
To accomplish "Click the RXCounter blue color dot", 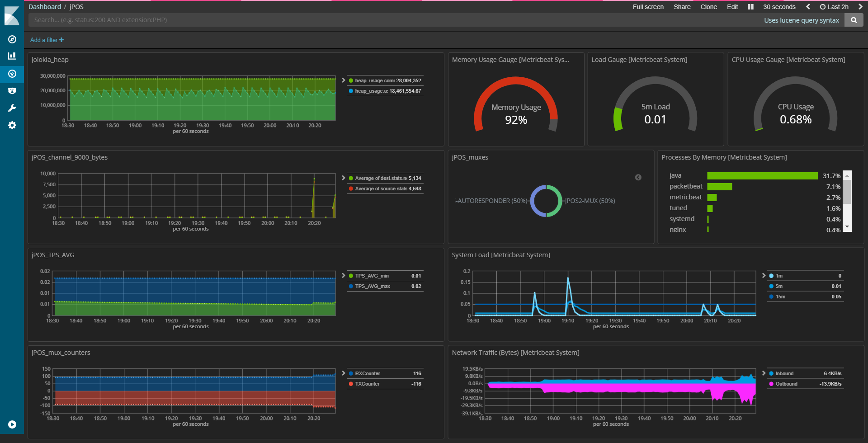I will (351, 373).
